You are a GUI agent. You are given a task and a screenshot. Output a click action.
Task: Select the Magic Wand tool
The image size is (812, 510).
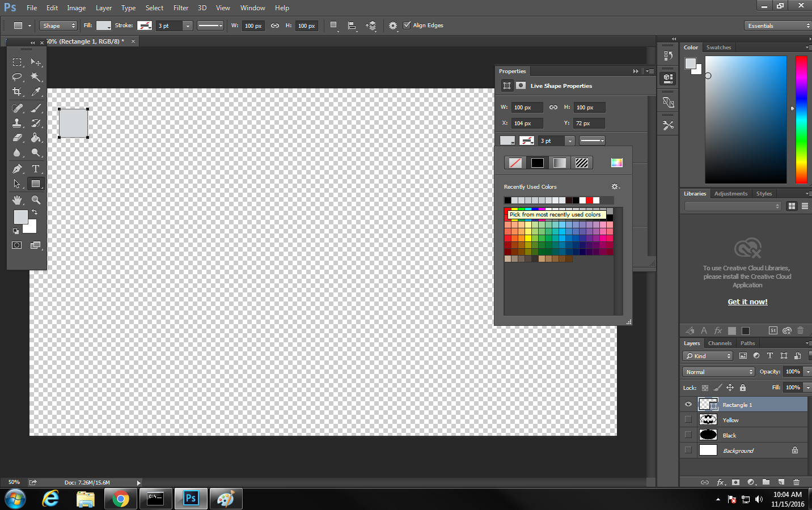click(x=36, y=77)
